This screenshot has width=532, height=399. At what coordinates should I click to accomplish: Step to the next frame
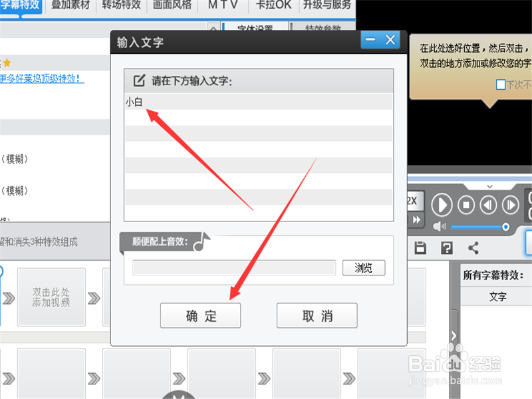[x=511, y=205]
